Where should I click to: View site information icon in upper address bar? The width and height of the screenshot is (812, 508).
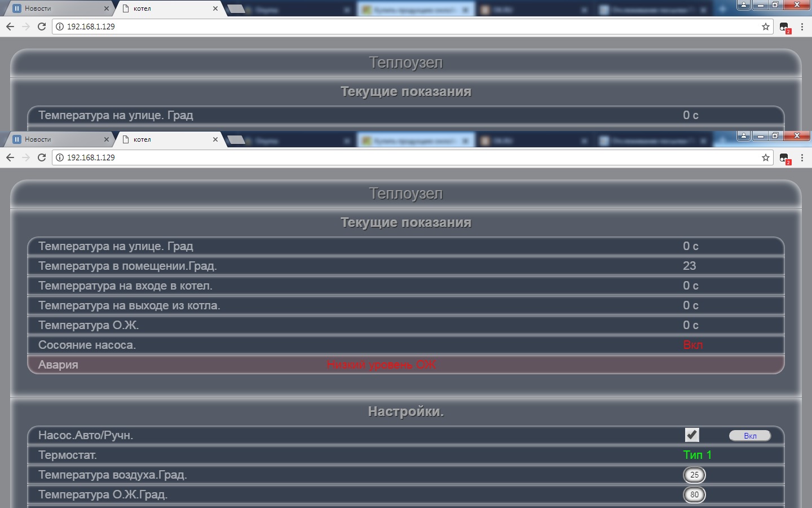tap(60, 27)
